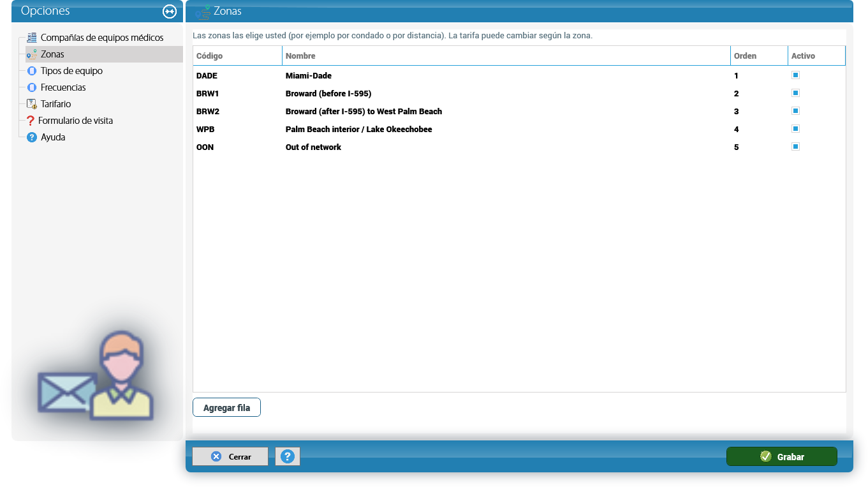Open Frecuencias option
This screenshot has height=487, width=868.
coord(63,87)
